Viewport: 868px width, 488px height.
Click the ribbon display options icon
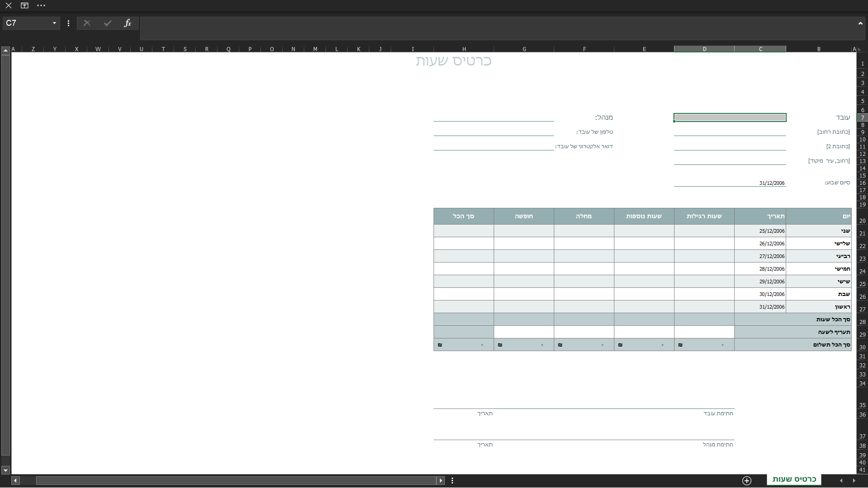[x=24, y=5]
